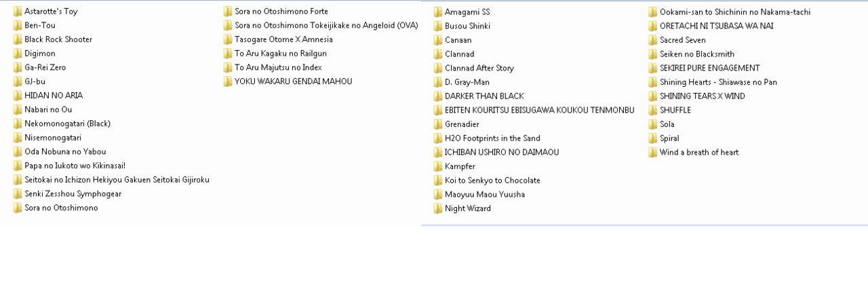Screen dimensions: 868x300
Task: Click the Sacred Seven folder icon
Action: point(653,40)
